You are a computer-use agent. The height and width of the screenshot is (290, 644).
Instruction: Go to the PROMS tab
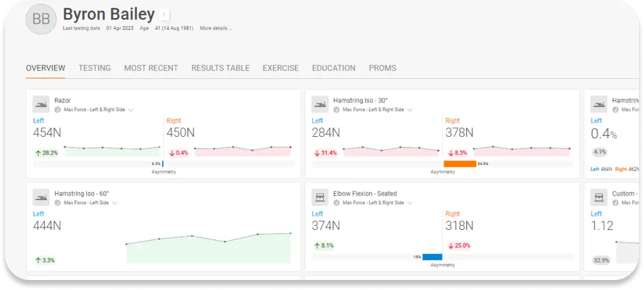click(x=382, y=68)
